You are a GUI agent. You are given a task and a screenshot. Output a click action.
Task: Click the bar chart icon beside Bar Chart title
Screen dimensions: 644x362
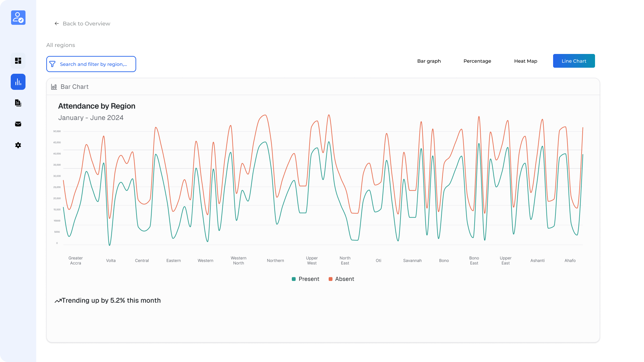(54, 86)
